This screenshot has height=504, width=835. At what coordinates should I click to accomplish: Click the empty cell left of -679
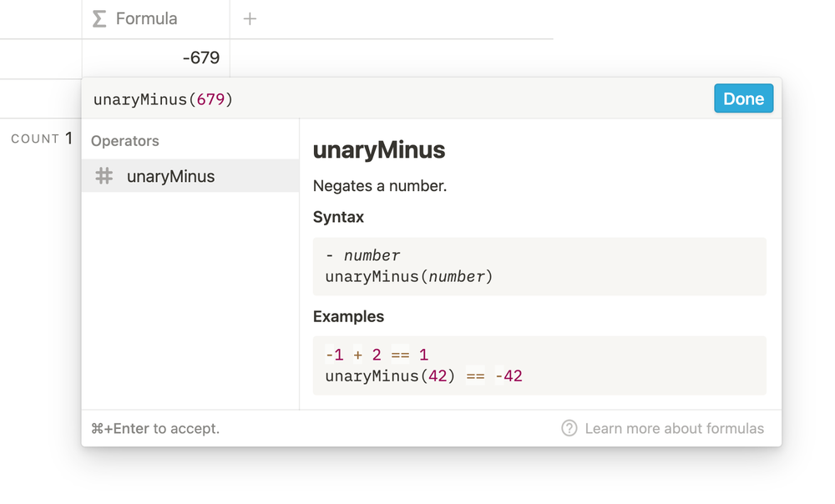coord(40,58)
